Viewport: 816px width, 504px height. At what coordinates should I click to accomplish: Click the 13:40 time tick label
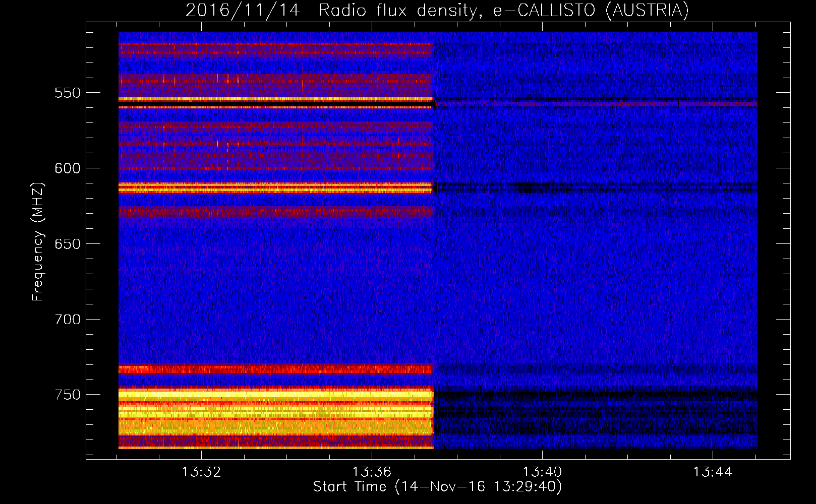click(x=543, y=472)
